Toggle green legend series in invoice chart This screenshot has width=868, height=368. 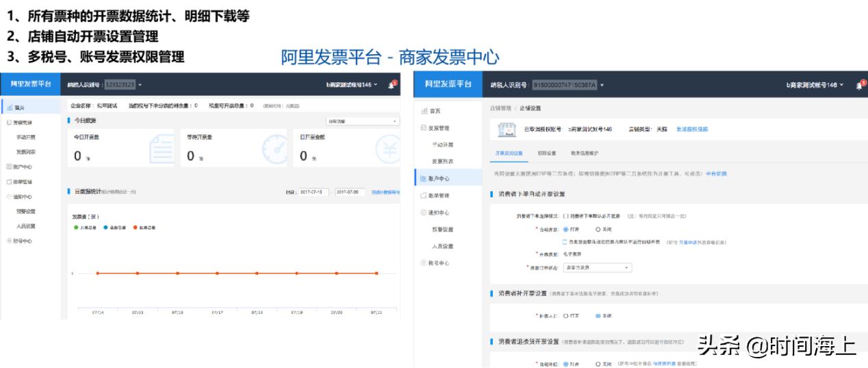coord(85,227)
